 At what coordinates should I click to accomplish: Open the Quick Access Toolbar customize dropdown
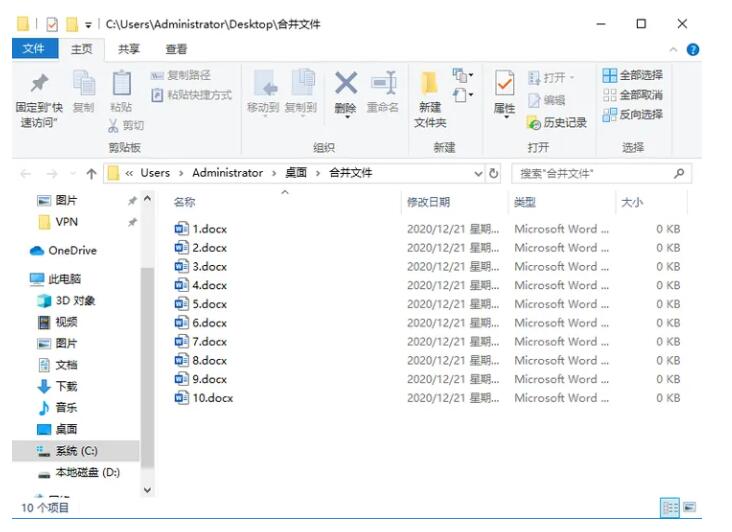pyautogui.click(x=88, y=24)
